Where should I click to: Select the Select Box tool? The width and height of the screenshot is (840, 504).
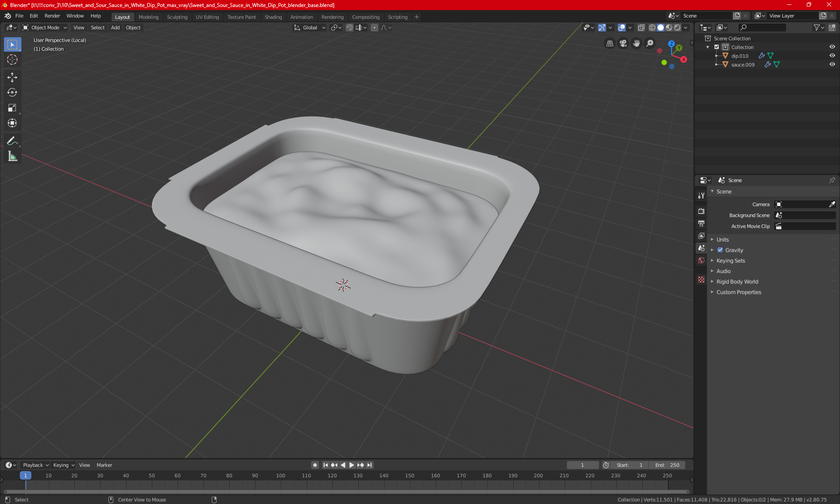click(x=12, y=45)
